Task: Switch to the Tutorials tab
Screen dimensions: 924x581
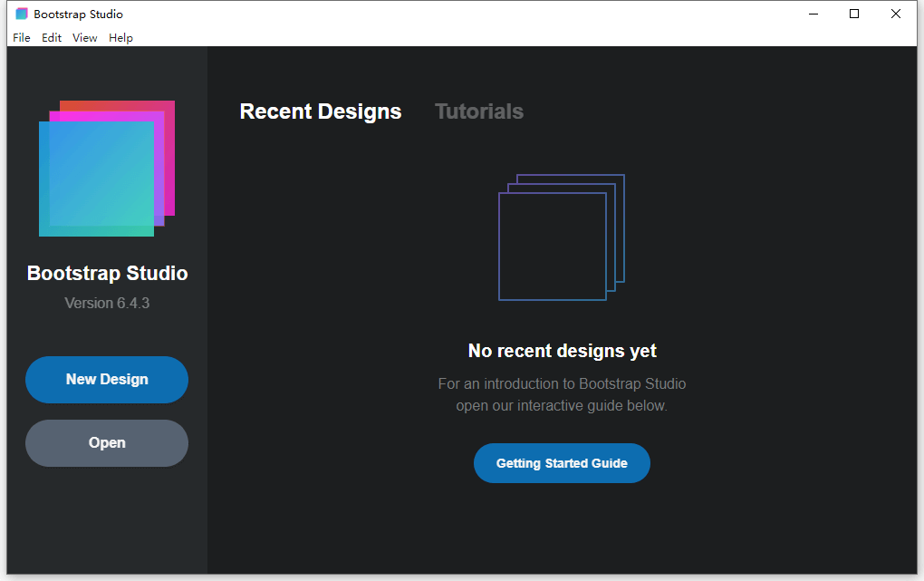Action: coord(479,111)
